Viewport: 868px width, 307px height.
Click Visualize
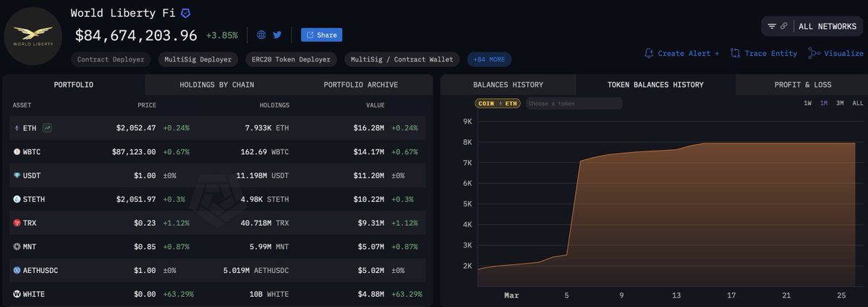[836, 54]
